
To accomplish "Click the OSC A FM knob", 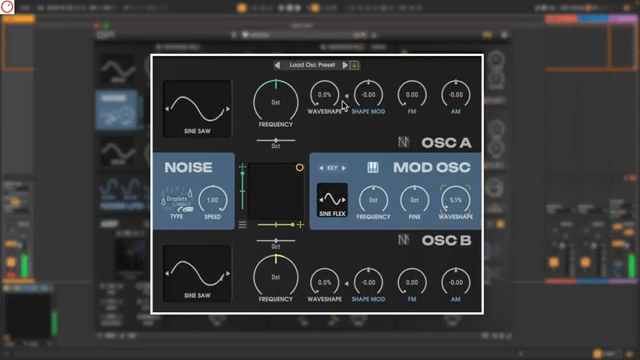I will point(412,95).
